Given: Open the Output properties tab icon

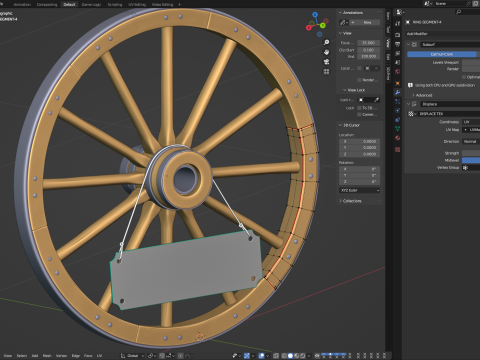Looking at the screenshot, I should 397,44.
